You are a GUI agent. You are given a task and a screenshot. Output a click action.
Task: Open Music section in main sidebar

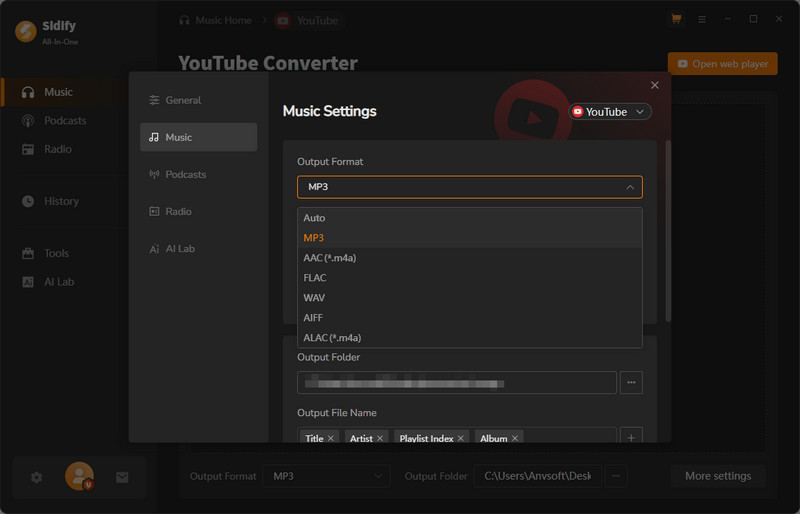[65, 92]
